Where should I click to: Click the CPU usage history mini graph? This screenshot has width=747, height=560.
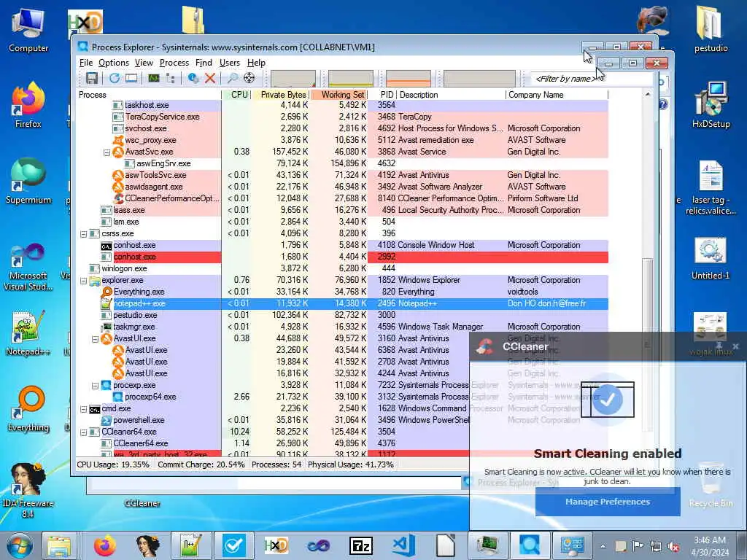tap(293, 79)
